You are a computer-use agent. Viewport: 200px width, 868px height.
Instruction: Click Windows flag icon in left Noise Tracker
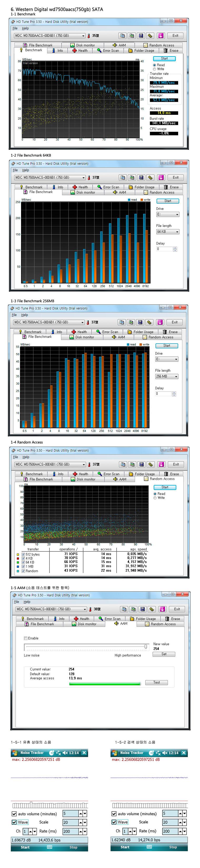[15, 753]
